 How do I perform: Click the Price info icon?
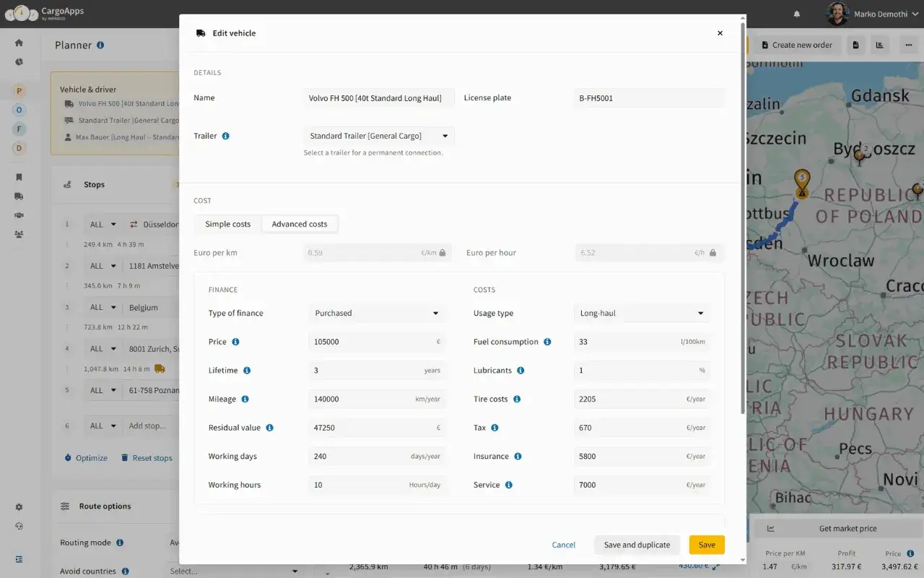point(235,342)
